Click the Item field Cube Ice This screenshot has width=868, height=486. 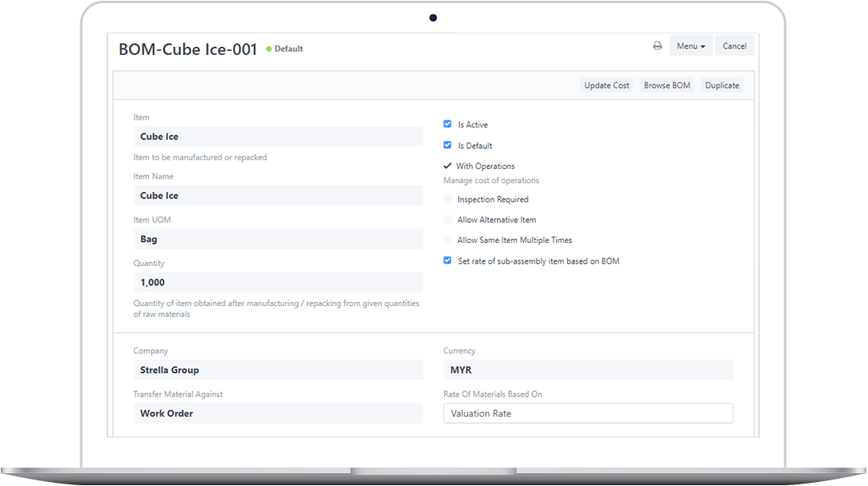(x=278, y=136)
